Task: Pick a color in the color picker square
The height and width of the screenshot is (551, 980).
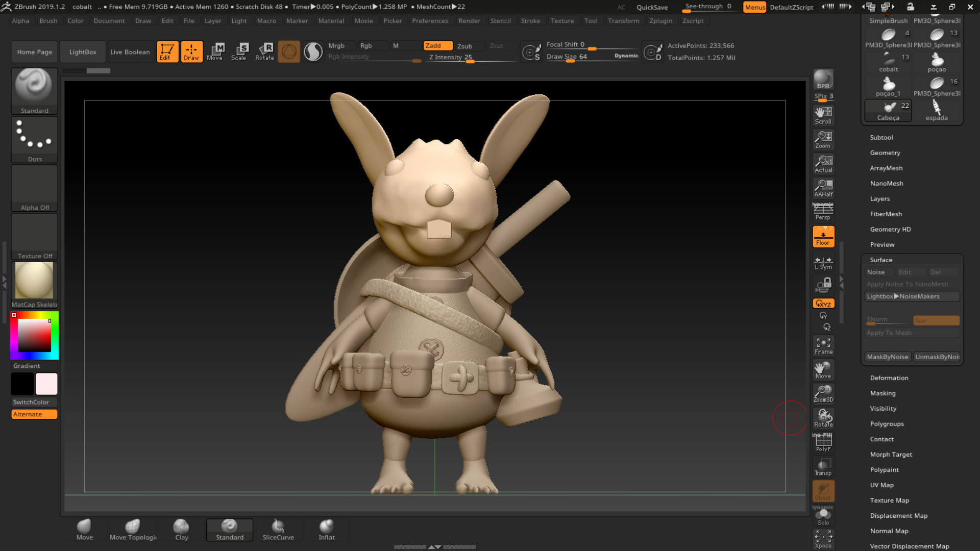Action: pos(34,336)
